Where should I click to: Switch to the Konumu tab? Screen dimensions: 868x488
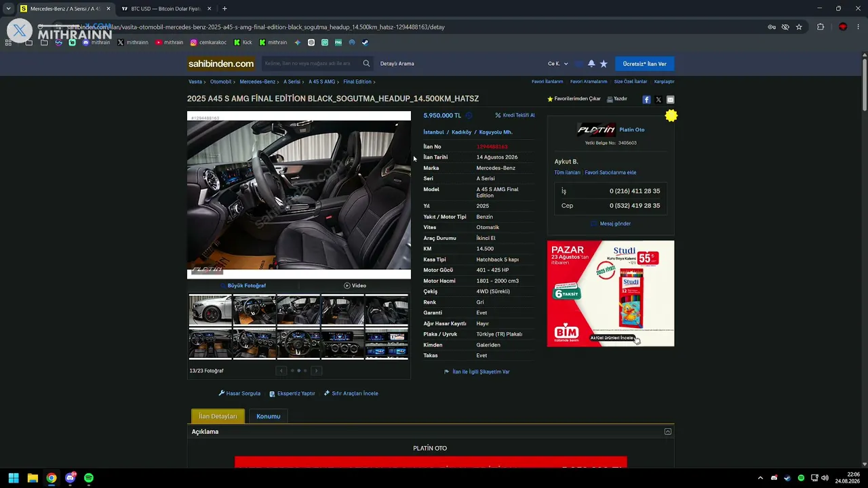click(269, 416)
